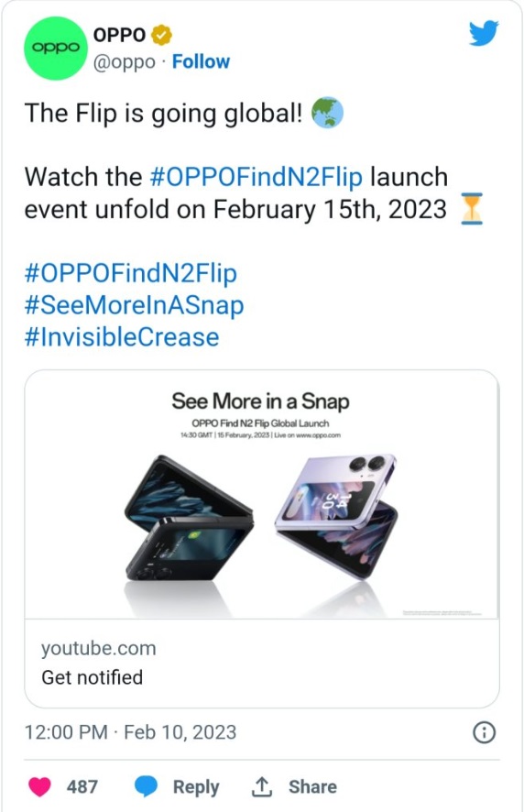
Task: Open the See More in a Snap preview image
Action: (262, 495)
